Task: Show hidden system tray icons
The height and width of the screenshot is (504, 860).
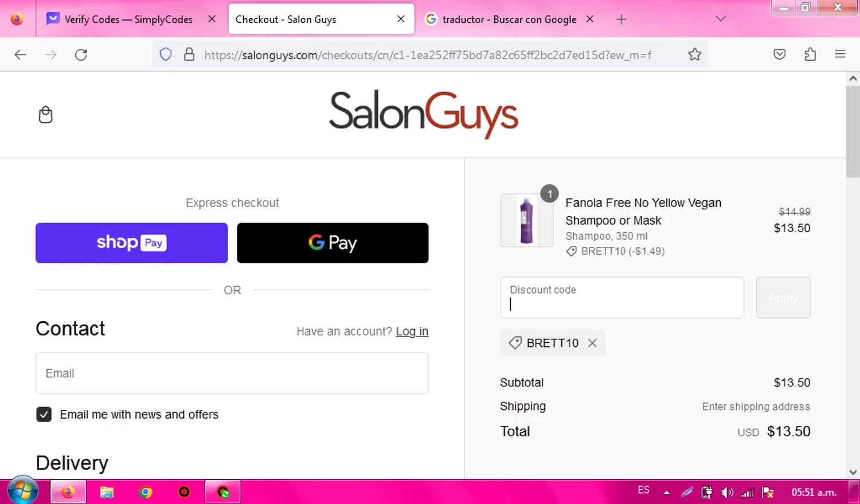Action: (667, 493)
